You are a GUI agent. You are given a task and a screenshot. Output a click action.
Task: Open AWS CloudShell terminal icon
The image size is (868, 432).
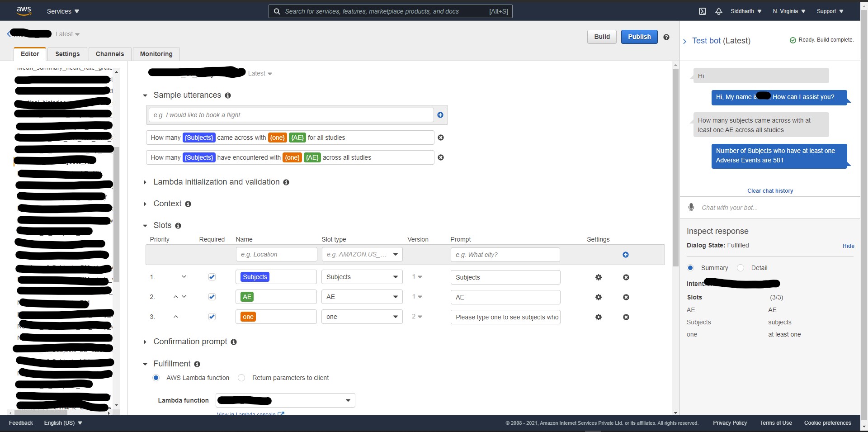[x=703, y=11]
